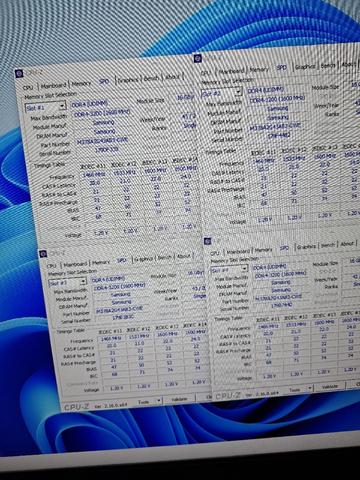This screenshot has height=480, width=360.
Task: Click the CPU-Z version text in the Slot #4 window
Action: (x=262, y=394)
